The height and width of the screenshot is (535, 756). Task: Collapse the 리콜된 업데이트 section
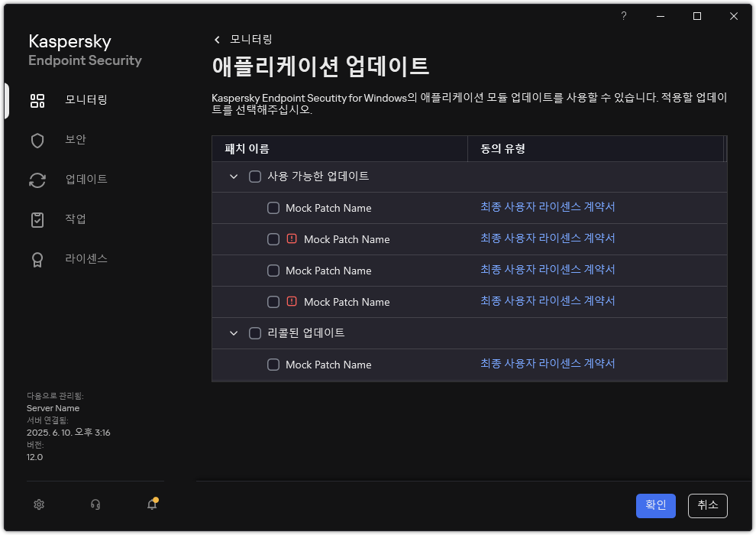coord(233,332)
